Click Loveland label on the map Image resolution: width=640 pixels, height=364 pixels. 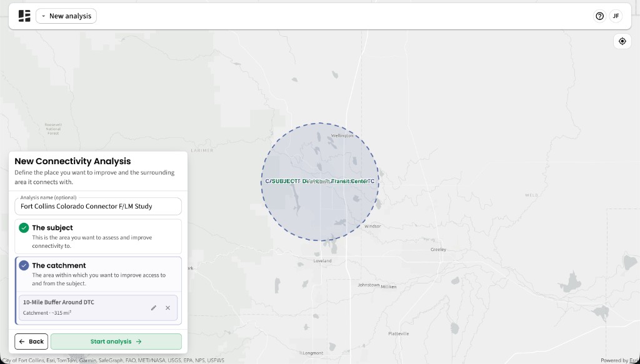click(322, 261)
